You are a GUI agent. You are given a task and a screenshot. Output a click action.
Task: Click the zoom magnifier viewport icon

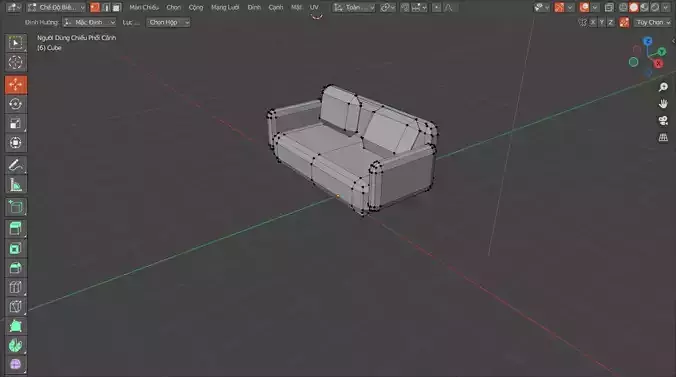663,88
